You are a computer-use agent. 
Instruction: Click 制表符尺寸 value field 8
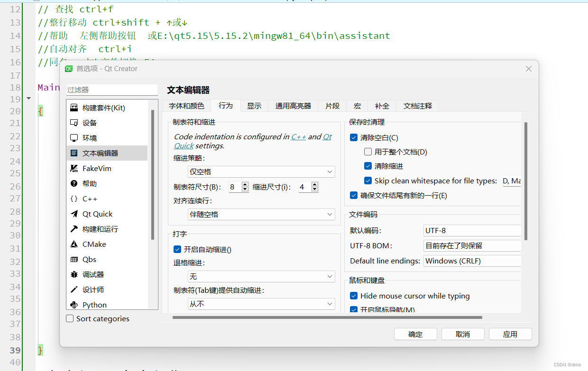coord(235,187)
